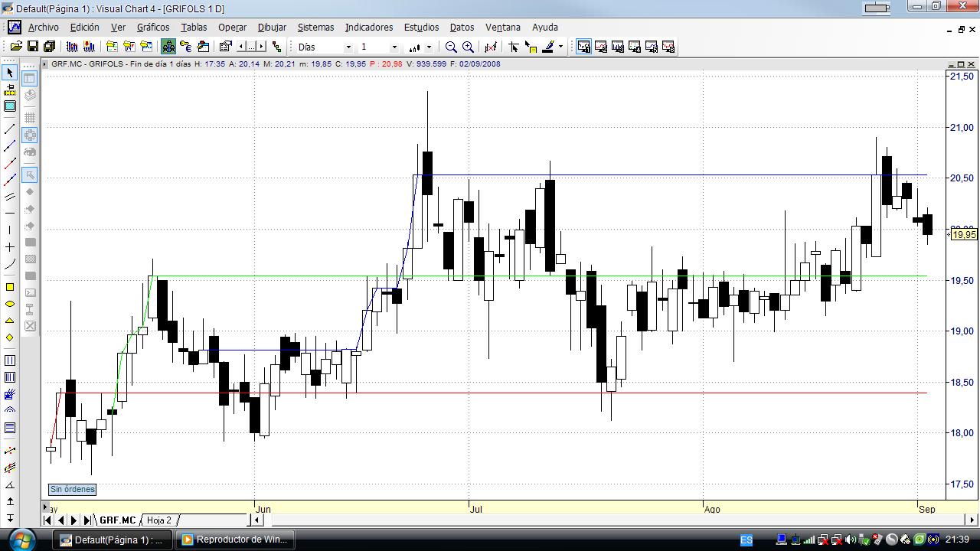Open Reproductor de Windows taskbar button
980x551 pixels.
click(236, 540)
